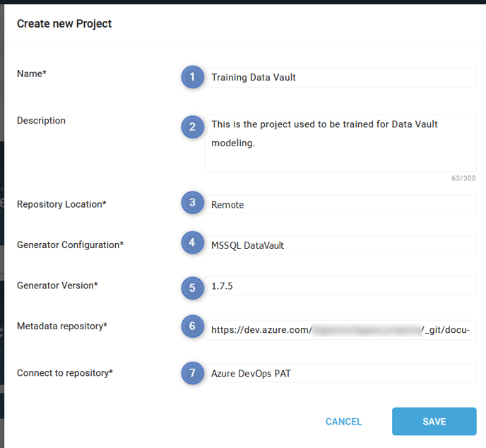Click the Metadata repository* label
Viewport: 486px width, 448px height.
[62, 326]
